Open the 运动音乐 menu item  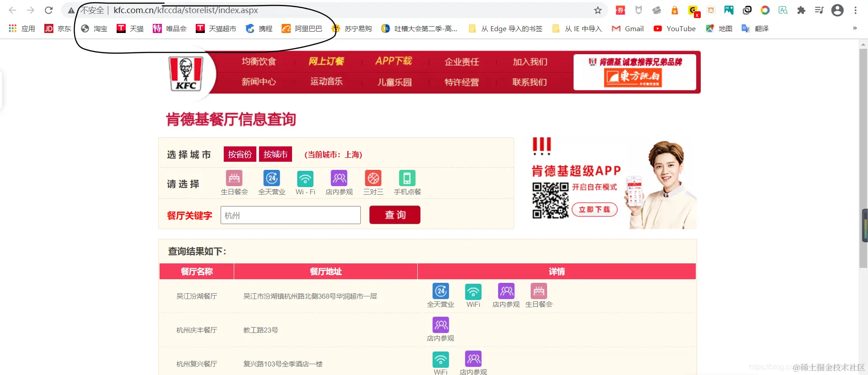(x=326, y=81)
